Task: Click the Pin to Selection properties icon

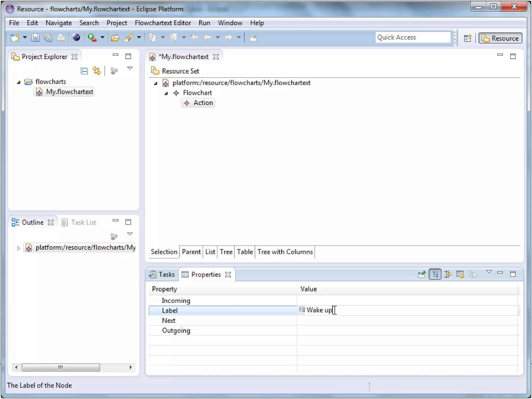Action: (422, 274)
